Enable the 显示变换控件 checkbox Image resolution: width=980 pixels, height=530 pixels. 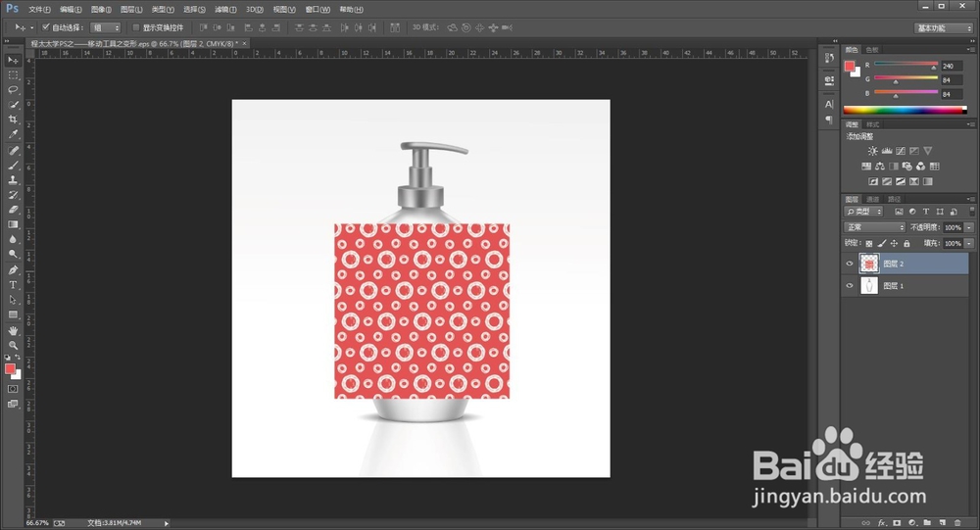136,27
